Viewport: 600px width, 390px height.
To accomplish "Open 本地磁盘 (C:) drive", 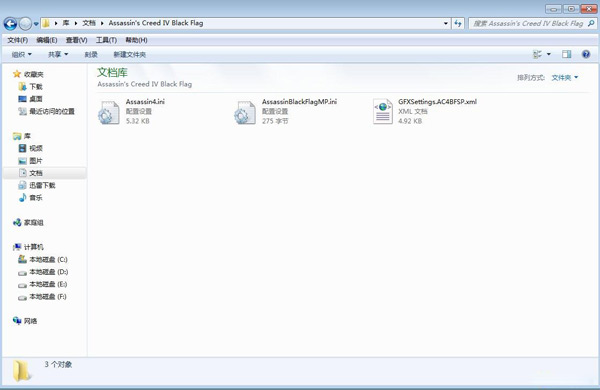I will click(48, 259).
